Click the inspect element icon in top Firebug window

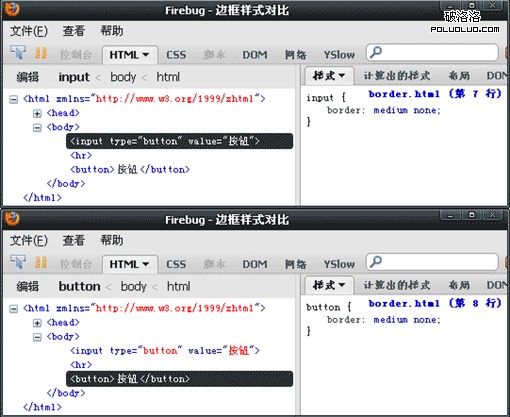[18, 53]
